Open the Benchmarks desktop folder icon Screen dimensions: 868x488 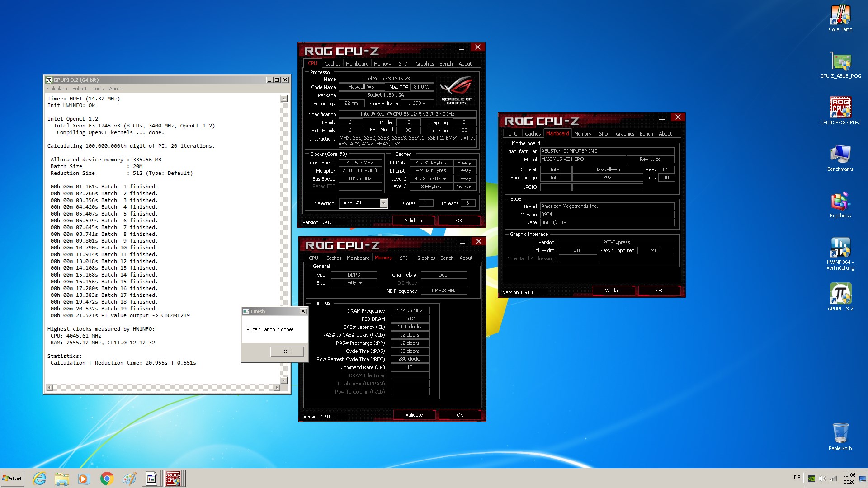click(840, 158)
